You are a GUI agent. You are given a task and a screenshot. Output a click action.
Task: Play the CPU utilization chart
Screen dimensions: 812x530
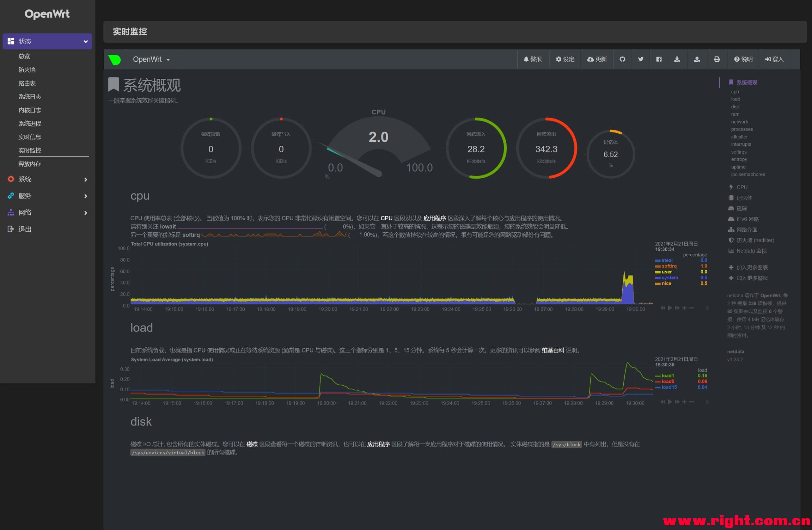pos(670,308)
